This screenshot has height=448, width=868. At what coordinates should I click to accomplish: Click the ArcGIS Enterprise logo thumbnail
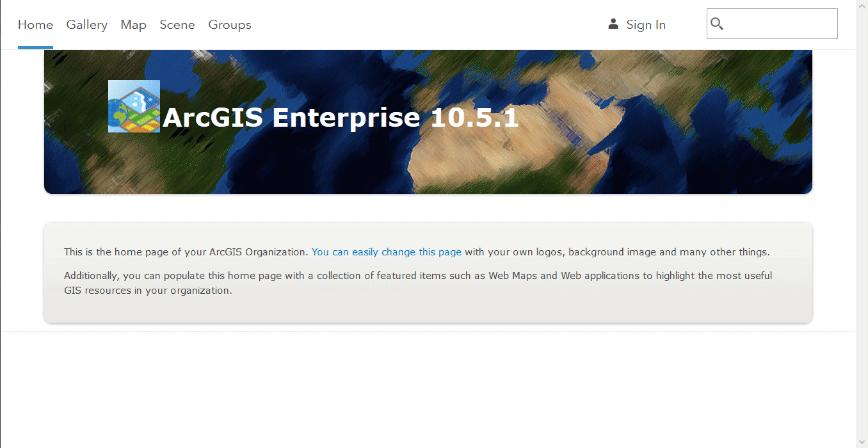point(134,106)
